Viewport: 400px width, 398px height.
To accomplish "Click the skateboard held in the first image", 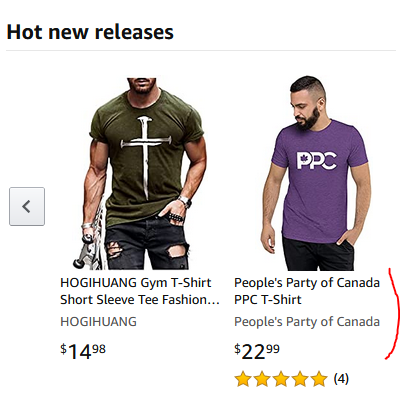I will [90, 240].
